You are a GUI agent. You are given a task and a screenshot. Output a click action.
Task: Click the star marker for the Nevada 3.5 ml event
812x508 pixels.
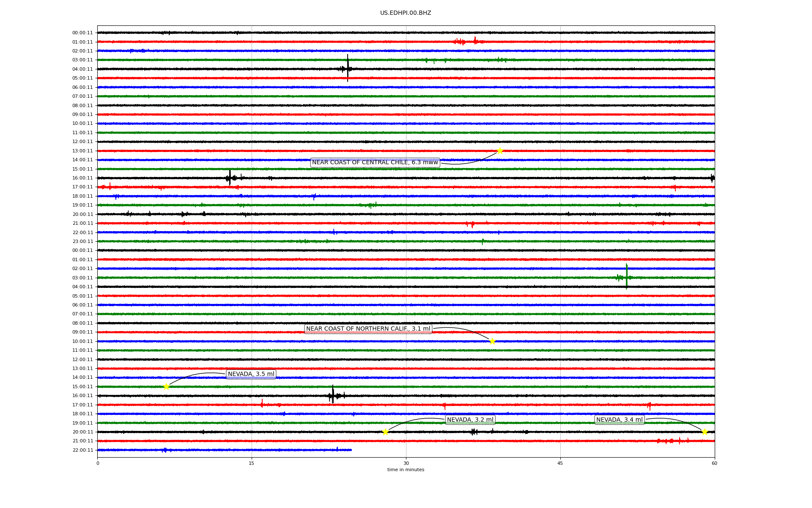pos(166,387)
